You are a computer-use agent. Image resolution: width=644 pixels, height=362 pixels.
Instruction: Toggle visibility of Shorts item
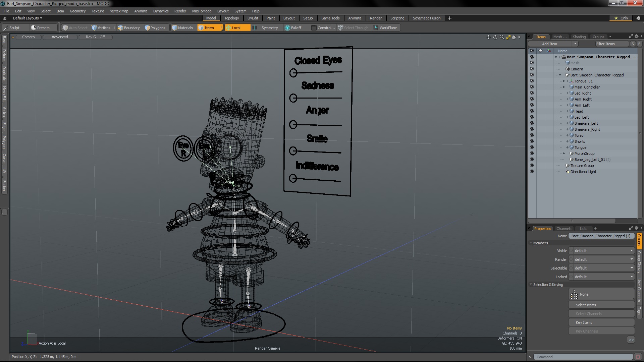pyautogui.click(x=532, y=141)
